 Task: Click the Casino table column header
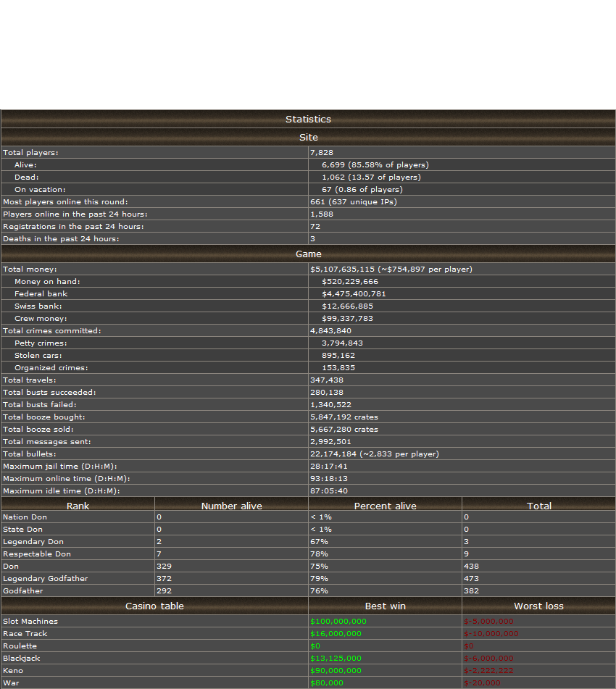pos(154,606)
